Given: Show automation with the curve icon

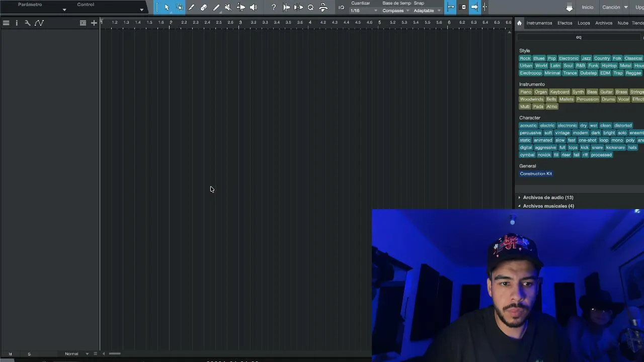Looking at the screenshot, I should click(39, 23).
